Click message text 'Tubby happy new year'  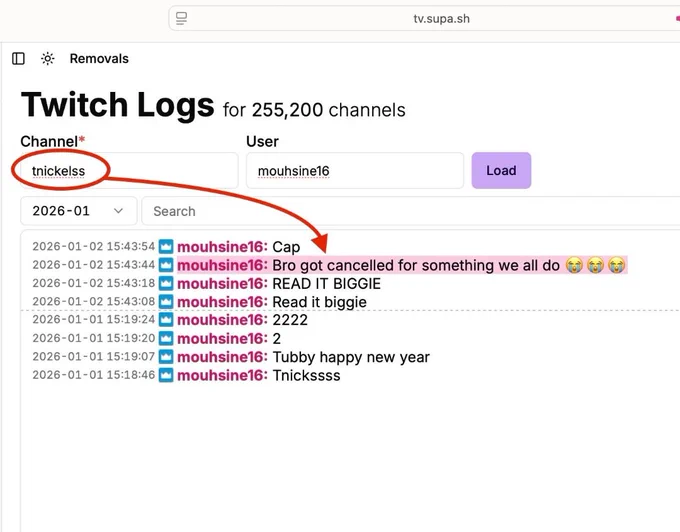coord(351,357)
